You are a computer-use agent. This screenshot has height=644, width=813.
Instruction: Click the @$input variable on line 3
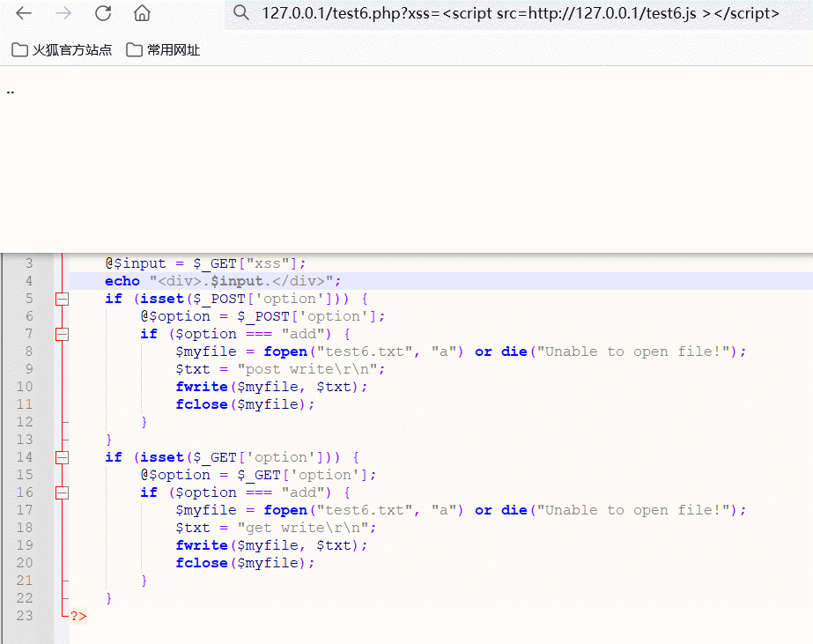coord(136,263)
